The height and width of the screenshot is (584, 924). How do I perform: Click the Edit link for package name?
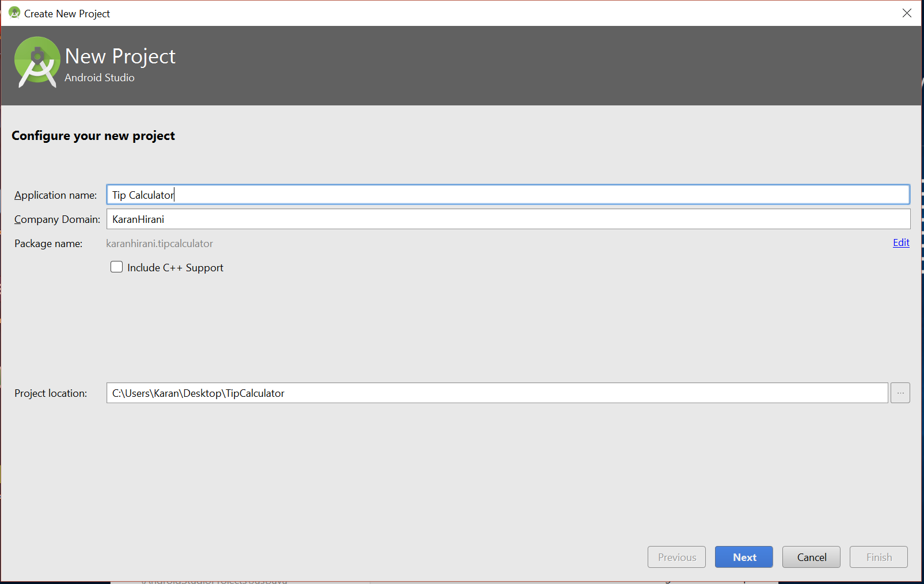coord(901,242)
